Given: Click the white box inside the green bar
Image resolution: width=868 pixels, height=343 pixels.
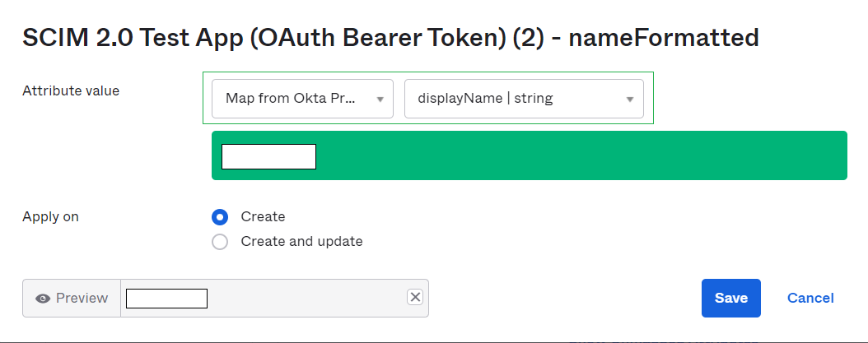Looking at the screenshot, I should (x=268, y=156).
